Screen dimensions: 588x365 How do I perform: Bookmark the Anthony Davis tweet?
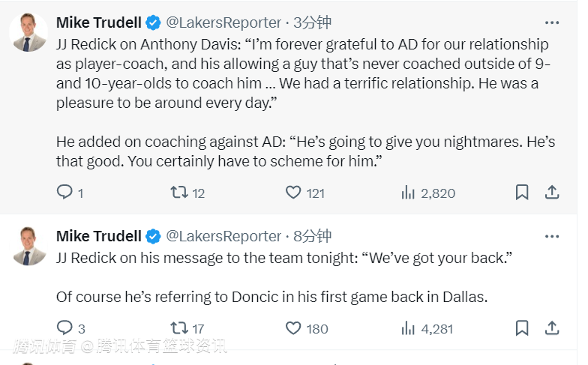click(522, 193)
